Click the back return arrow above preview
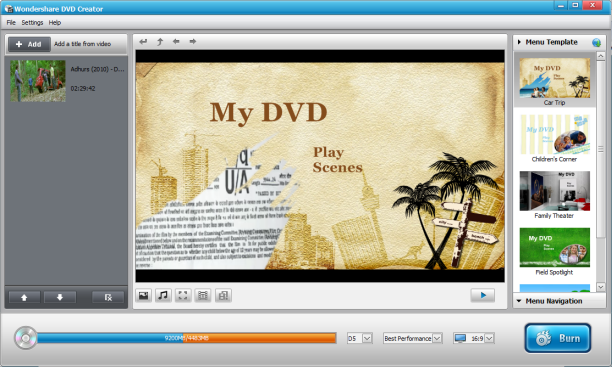 (x=143, y=41)
